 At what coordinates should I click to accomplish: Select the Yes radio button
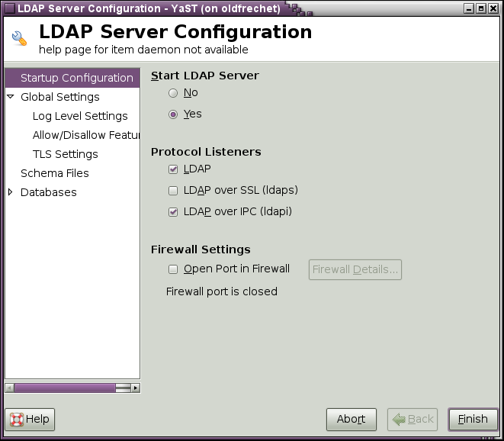click(173, 114)
